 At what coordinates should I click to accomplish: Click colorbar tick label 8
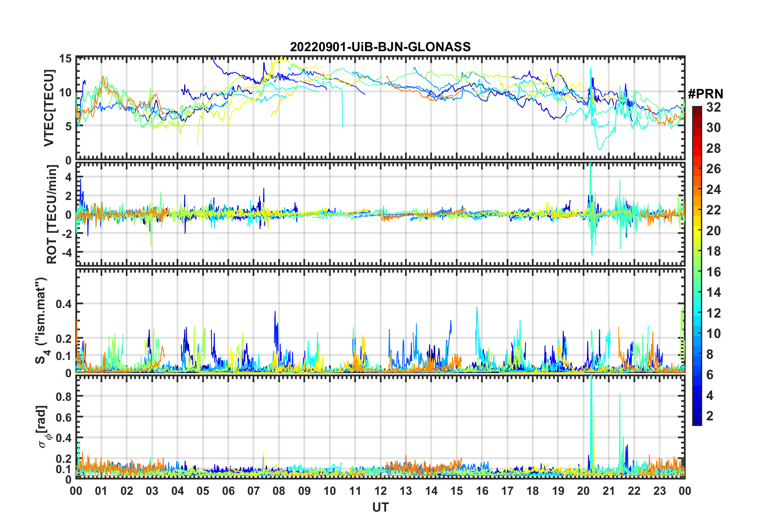(710, 354)
